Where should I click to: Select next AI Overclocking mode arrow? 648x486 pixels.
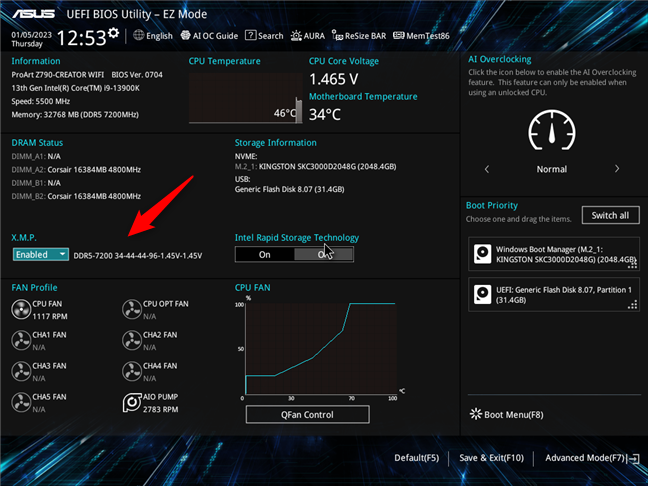click(617, 169)
